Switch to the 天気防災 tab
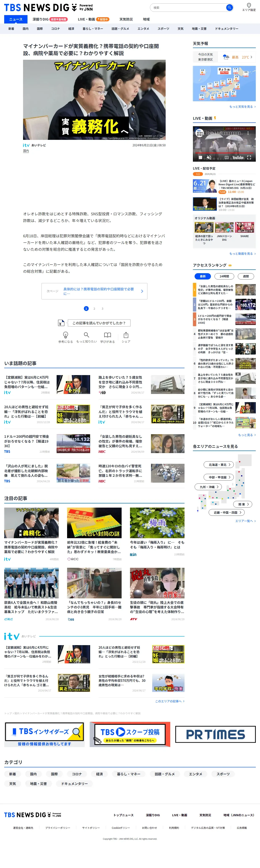260x868 pixels. pos(126,19)
